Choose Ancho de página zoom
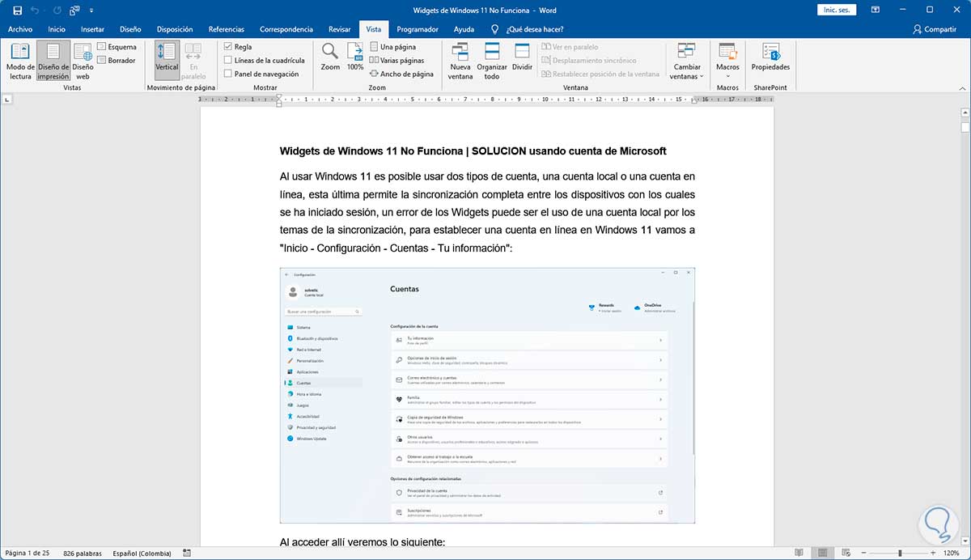This screenshot has width=971, height=560. [401, 74]
